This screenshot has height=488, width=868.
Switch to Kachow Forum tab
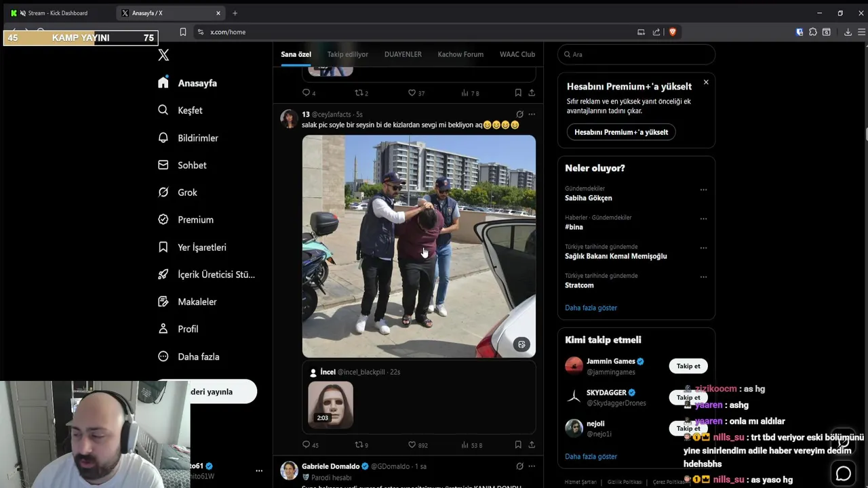[x=460, y=54]
